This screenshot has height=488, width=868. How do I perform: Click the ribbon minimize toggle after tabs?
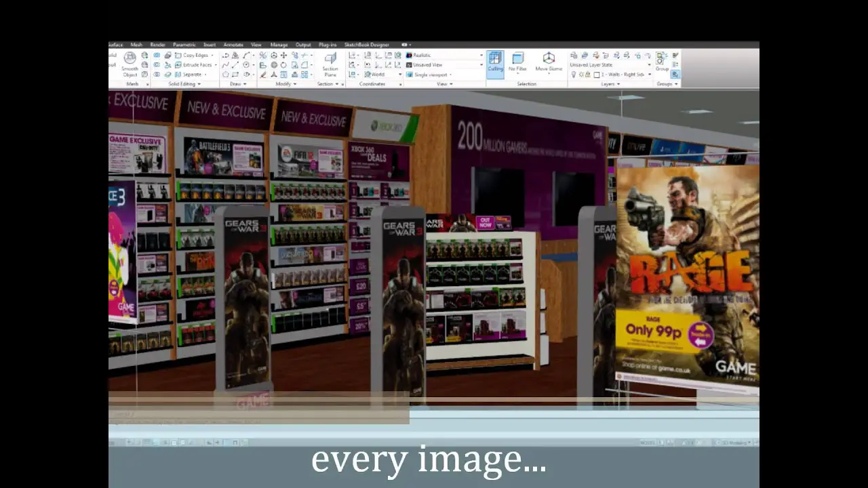coord(406,45)
